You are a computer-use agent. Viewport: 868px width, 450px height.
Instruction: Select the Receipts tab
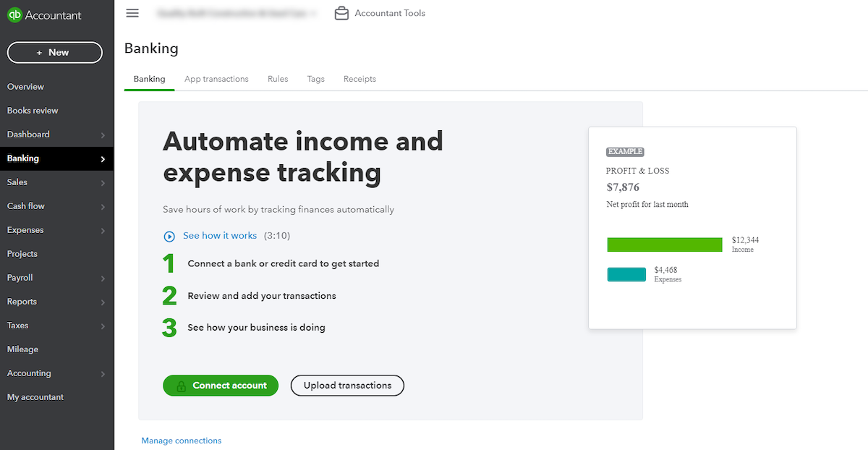click(x=359, y=79)
